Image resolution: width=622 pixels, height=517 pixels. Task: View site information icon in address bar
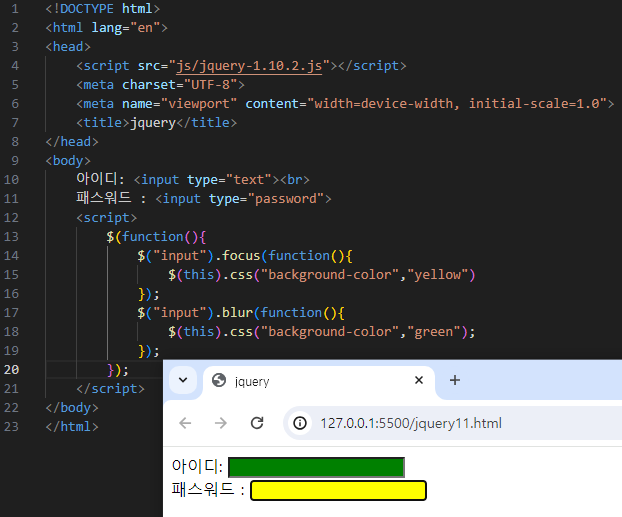point(300,423)
